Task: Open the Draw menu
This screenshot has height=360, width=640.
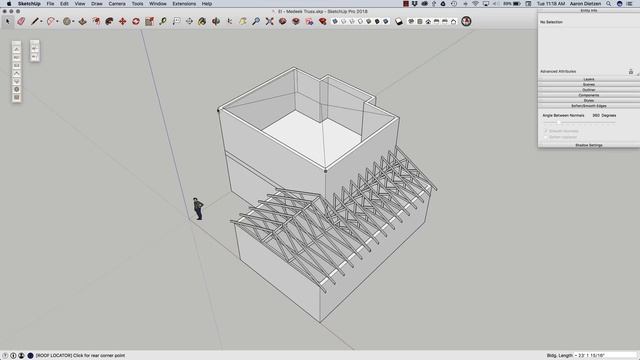Action: pos(97,4)
